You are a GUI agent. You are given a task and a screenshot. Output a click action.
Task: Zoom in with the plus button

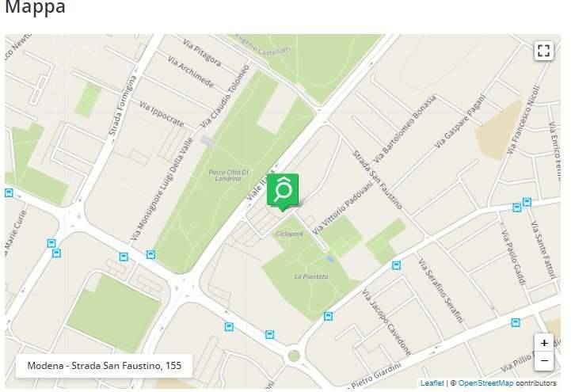[544, 343]
